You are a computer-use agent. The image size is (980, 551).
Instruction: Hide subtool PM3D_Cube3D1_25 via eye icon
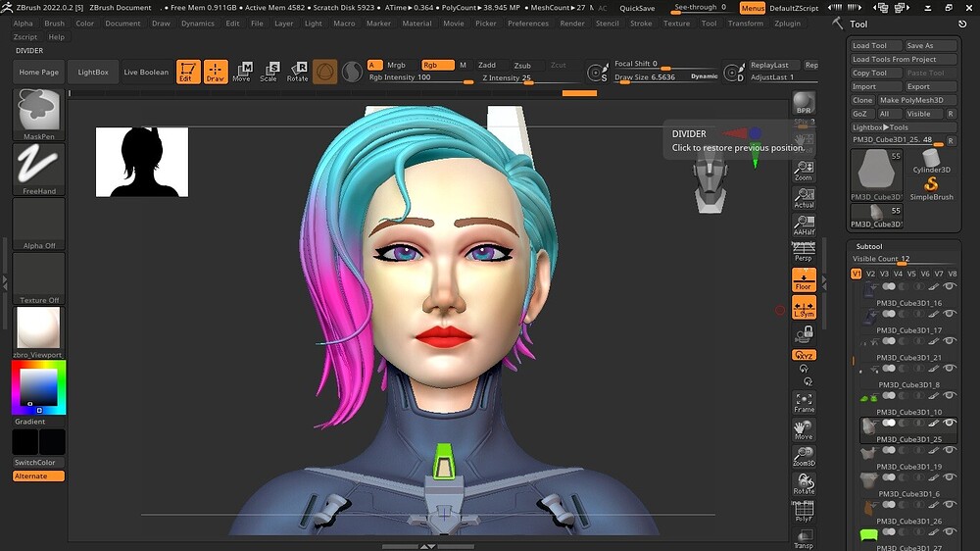(x=950, y=423)
